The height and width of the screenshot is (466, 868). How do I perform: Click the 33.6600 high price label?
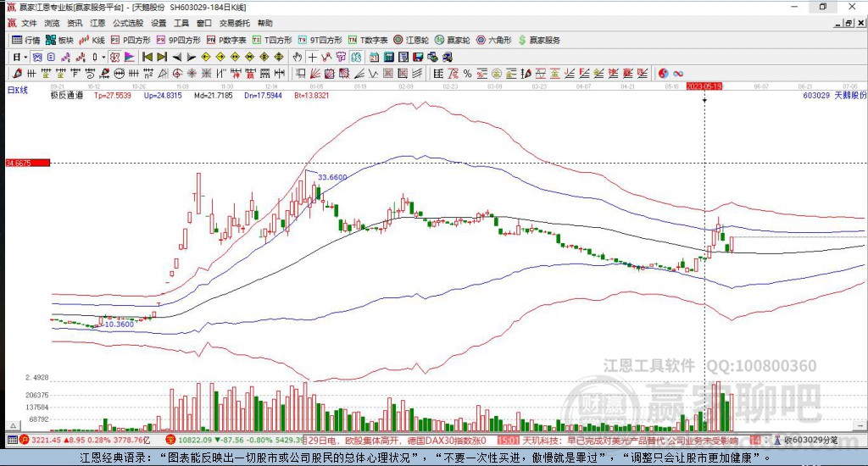point(332,177)
